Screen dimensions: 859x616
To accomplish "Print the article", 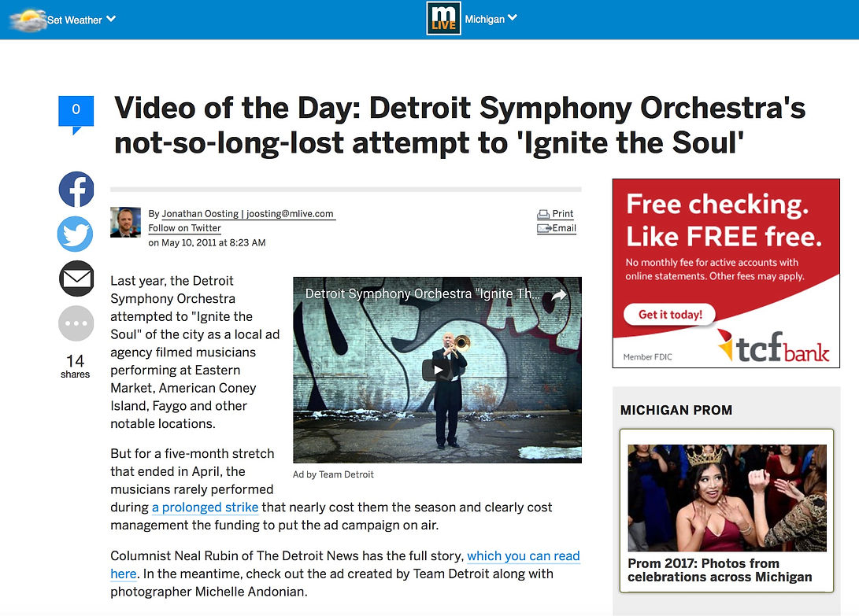I will tap(555, 213).
